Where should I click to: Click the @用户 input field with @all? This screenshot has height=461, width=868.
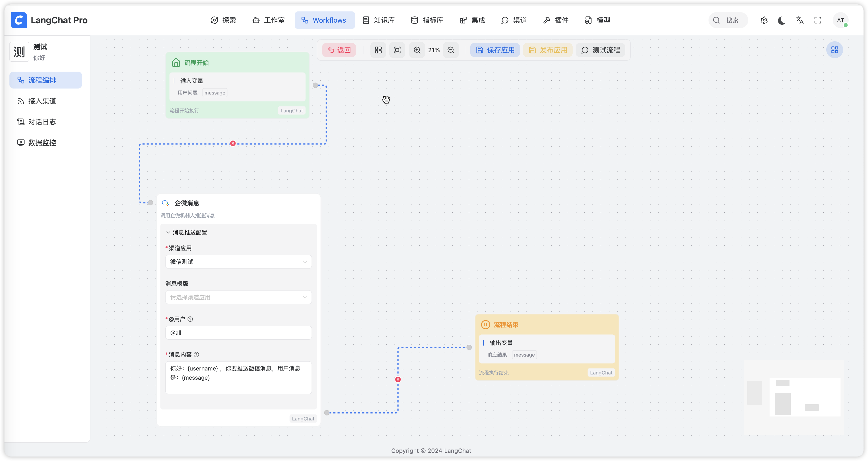[x=238, y=332]
